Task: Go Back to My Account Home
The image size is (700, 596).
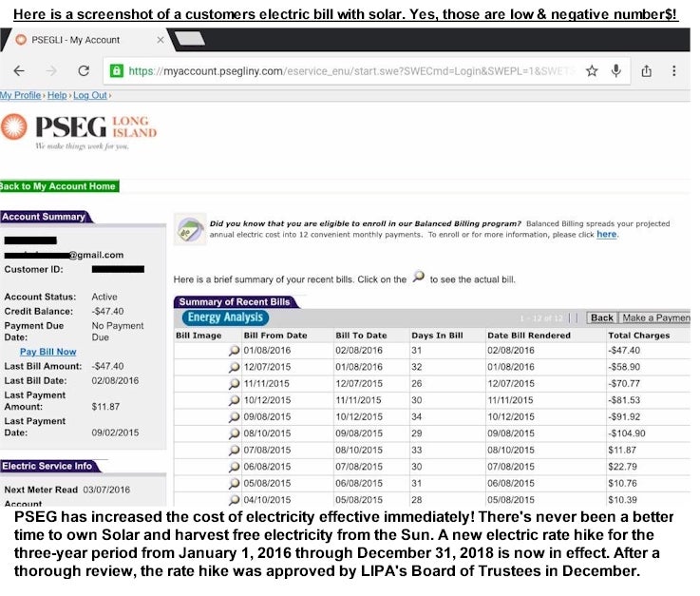Action: (x=59, y=186)
